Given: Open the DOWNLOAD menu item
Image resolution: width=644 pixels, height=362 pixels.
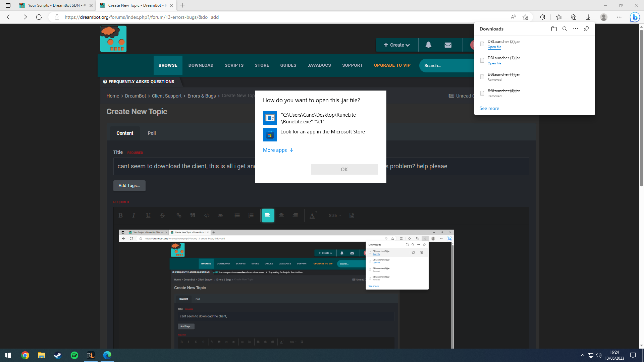Looking at the screenshot, I should pyautogui.click(x=201, y=65).
